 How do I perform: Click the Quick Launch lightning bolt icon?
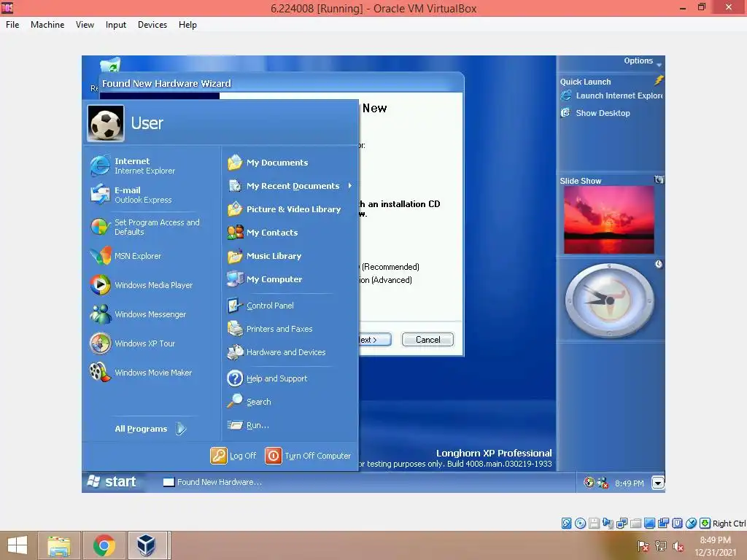659,80
